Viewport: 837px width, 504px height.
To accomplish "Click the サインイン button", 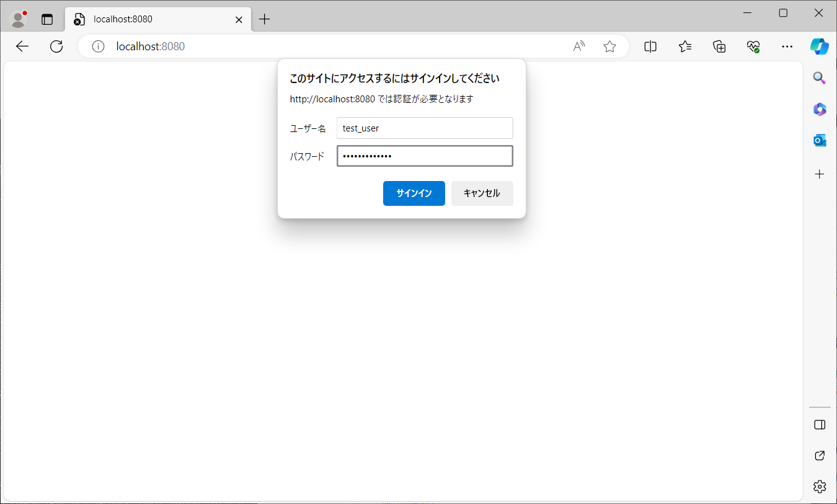I will (414, 193).
